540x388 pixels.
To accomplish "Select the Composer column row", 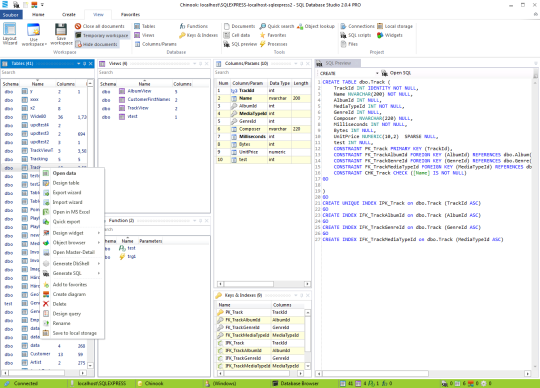I will coord(263,129).
